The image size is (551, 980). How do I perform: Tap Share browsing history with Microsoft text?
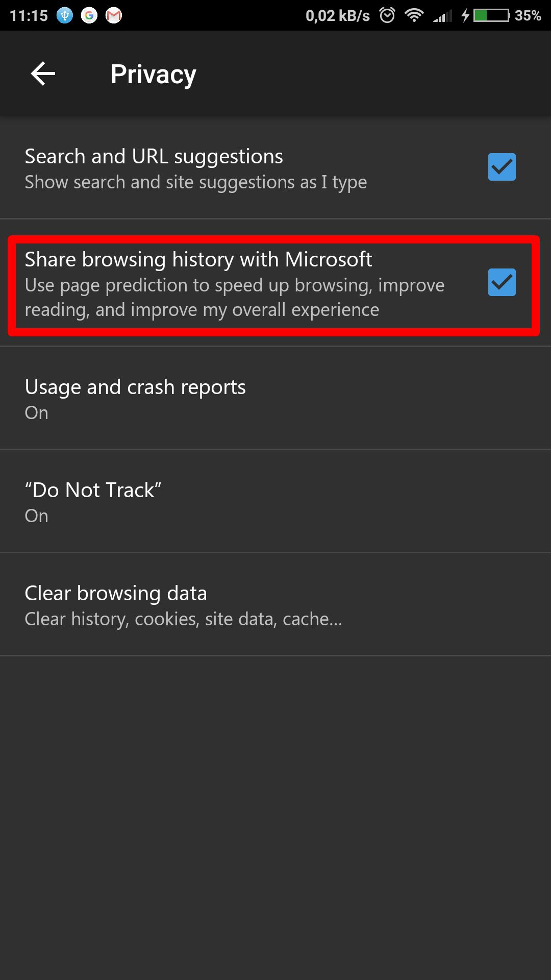click(x=198, y=260)
